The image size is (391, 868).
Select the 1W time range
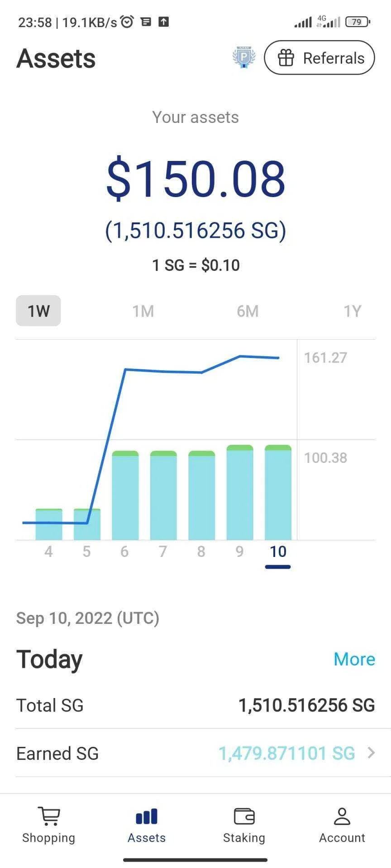click(x=38, y=311)
